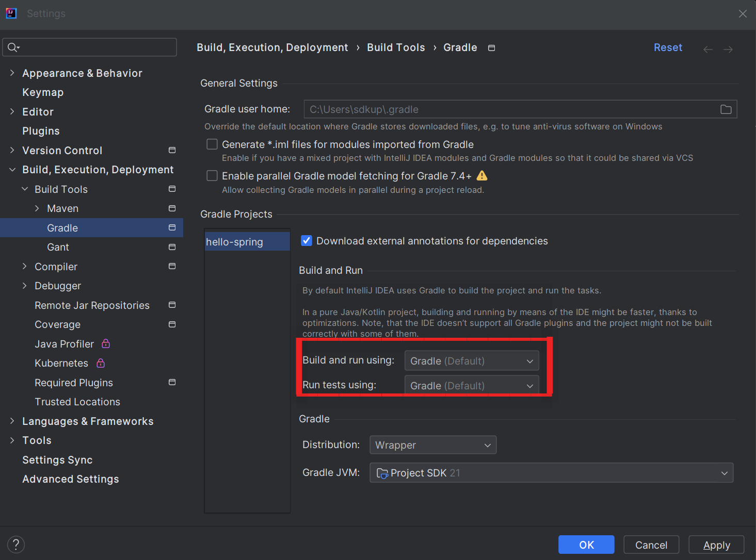This screenshot has height=560, width=756.
Task: Expand the Tools tree node
Action: [x=12, y=440]
